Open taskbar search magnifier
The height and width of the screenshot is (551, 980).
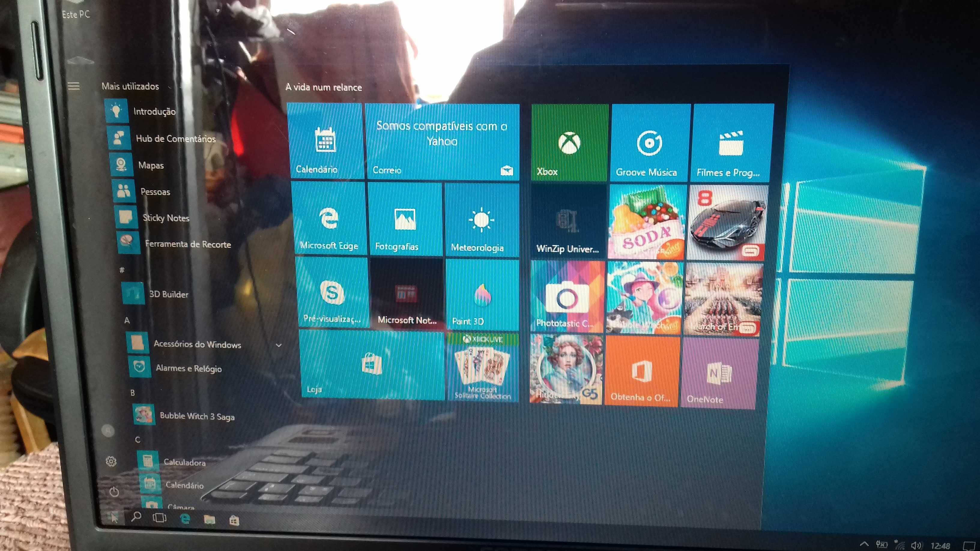pyautogui.click(x=136, y=517)
